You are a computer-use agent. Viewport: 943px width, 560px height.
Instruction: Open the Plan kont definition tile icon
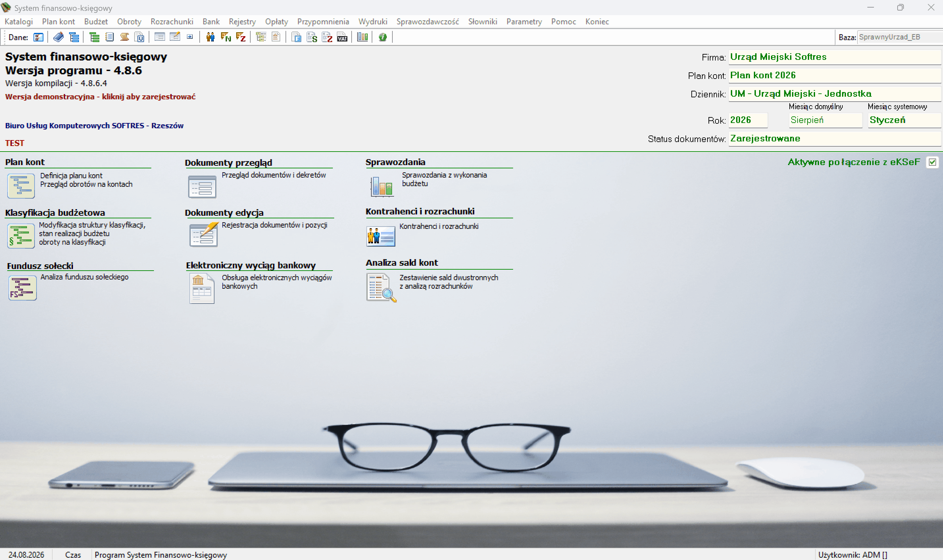(21, 186)
